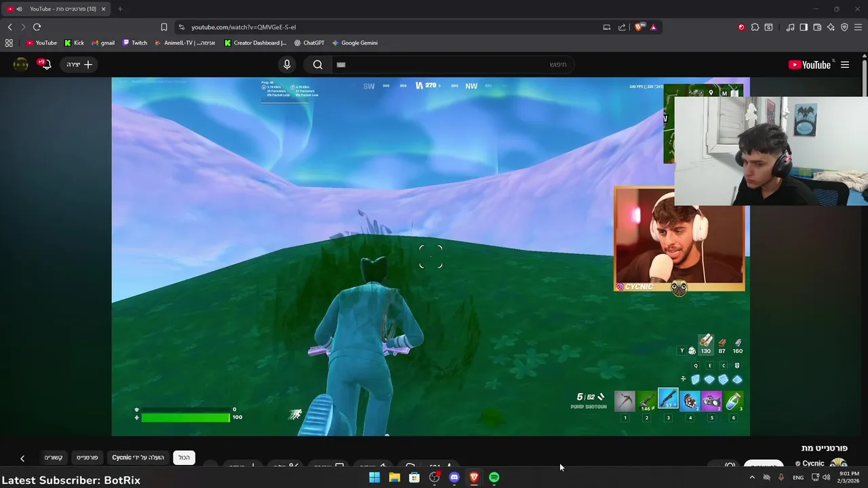Switch to Brave browser in the taskbar
Image resolution: width=868 pixels, height=488 pixels.
[x=474, y=477]
